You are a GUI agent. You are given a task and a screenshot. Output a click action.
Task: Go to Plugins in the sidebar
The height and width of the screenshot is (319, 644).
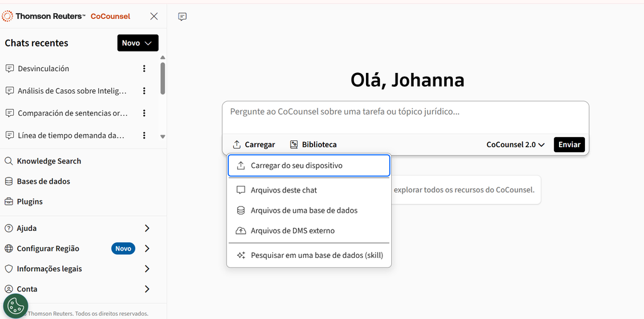tap(30, 202)
